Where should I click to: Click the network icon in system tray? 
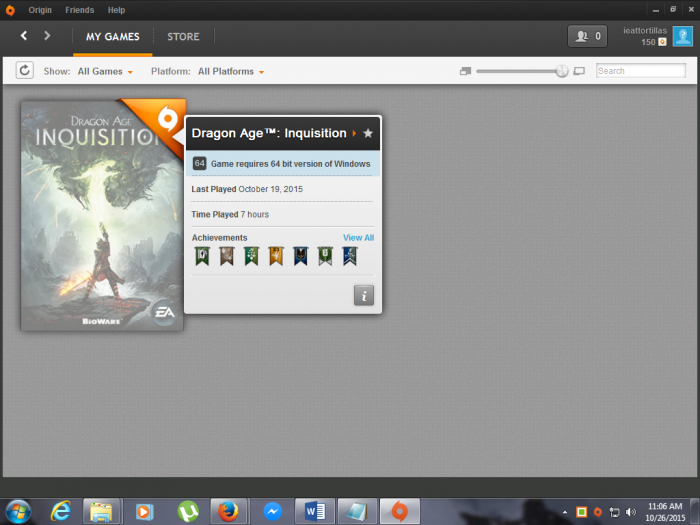614,512
